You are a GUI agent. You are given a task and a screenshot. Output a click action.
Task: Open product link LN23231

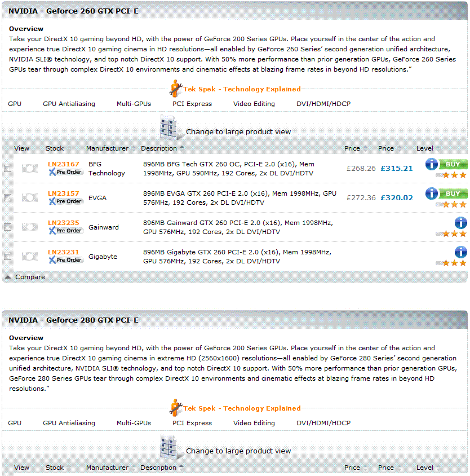64,252
